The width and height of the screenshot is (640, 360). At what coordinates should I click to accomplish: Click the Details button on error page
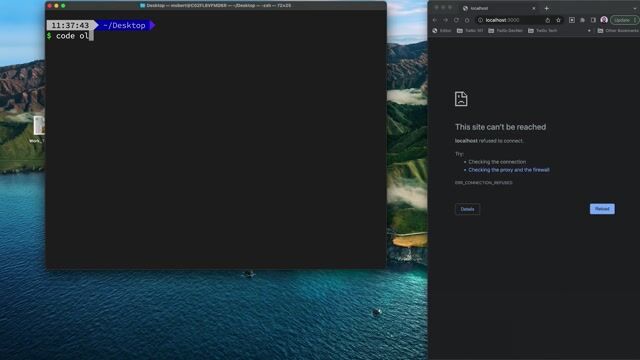click(x=467, y=209)
